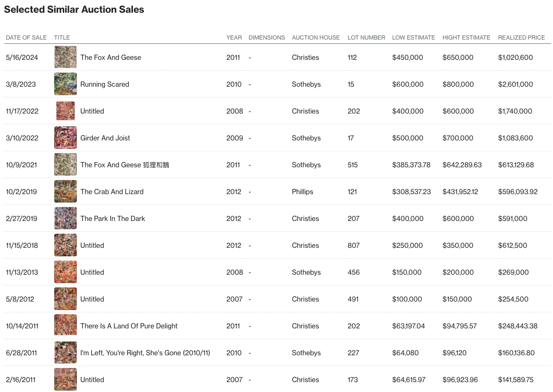Screen dimensions: 553x392
Task: Click the Year column header
Action: point(234,38)
